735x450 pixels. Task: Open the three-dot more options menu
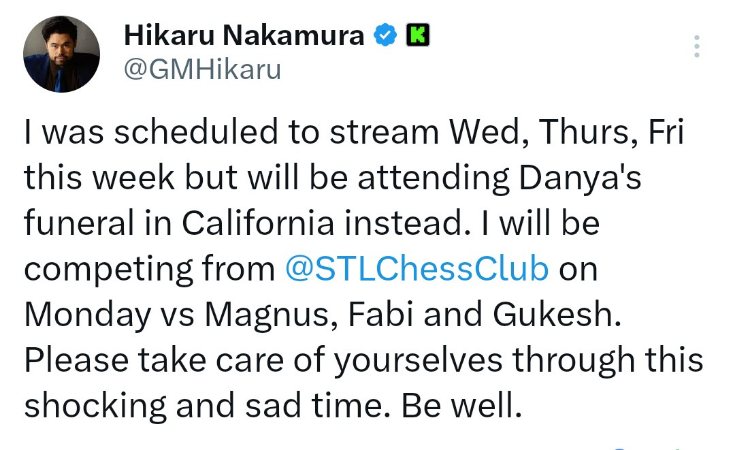[697, 47]
